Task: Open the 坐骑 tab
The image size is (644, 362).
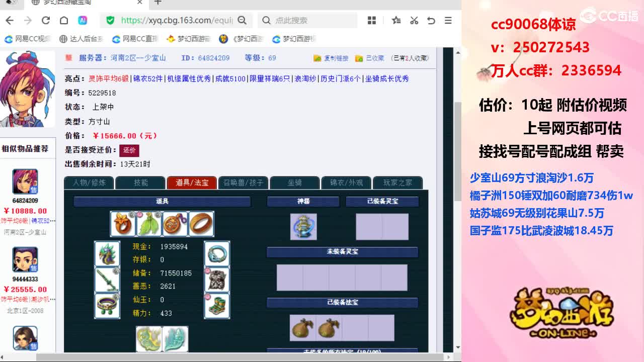Action: click(295, 183)
